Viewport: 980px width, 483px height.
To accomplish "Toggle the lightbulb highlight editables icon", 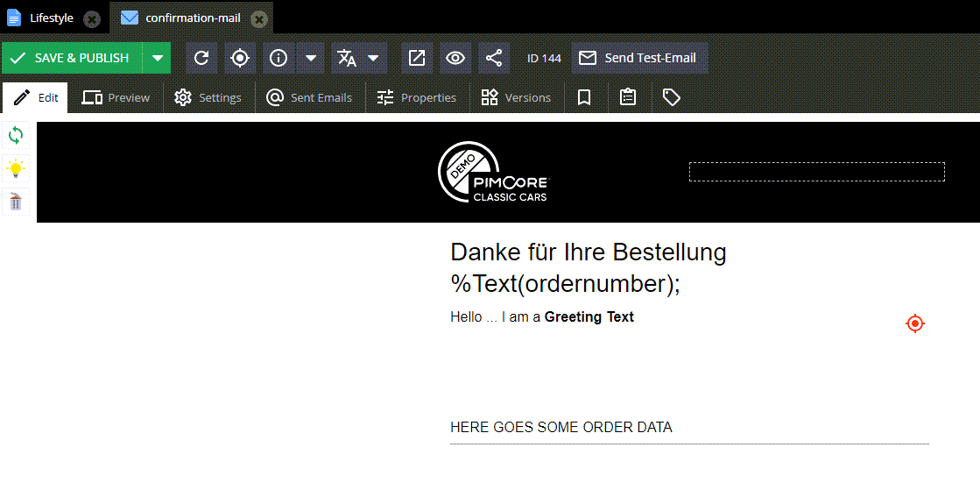I will 16,169.
